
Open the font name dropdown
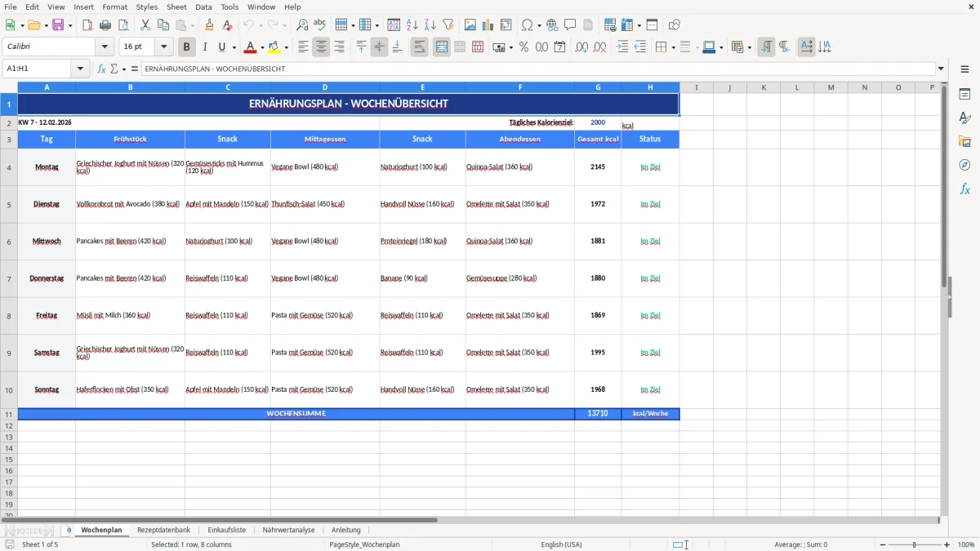pyautogui.click(x=104, y=47)
